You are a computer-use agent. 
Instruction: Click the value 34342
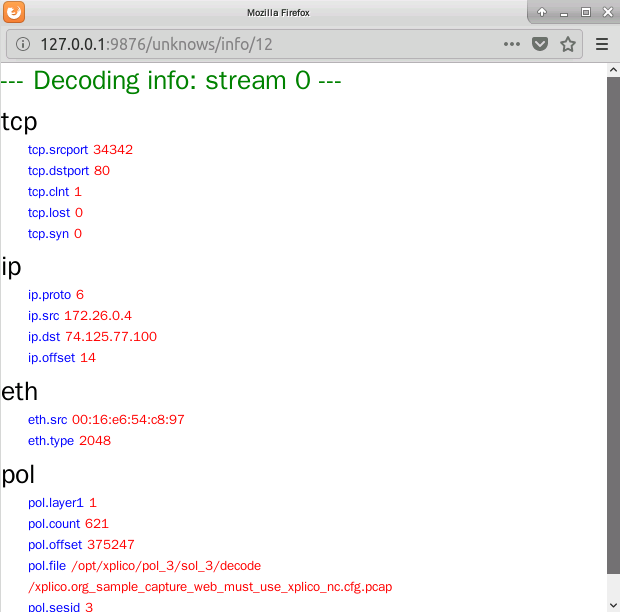113,150
